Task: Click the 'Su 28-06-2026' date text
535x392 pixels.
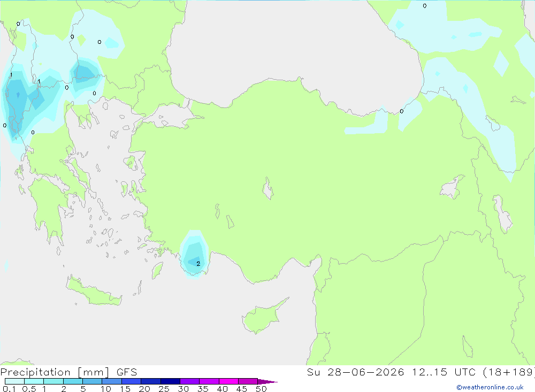Action: click(356, 372)
